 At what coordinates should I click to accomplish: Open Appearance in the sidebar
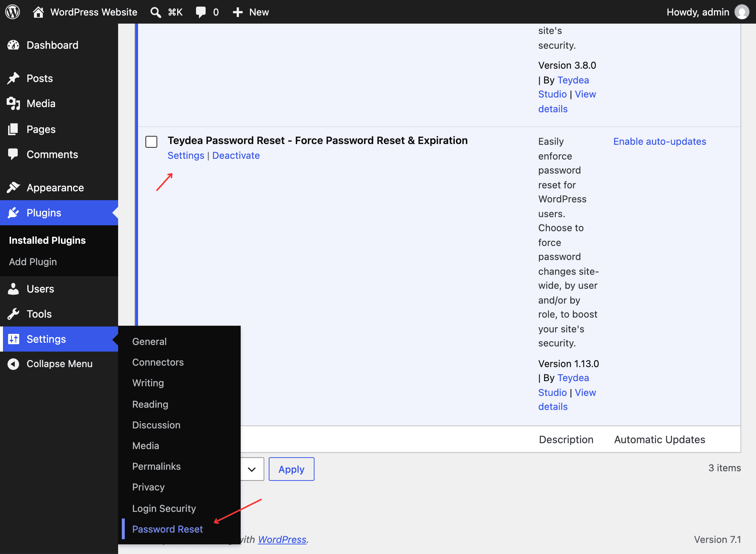pyautogui.click(x=59, y=188)
